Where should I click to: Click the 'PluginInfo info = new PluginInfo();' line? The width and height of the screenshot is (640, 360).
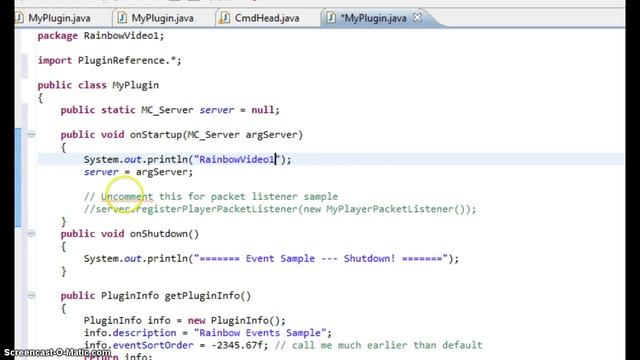185,320
